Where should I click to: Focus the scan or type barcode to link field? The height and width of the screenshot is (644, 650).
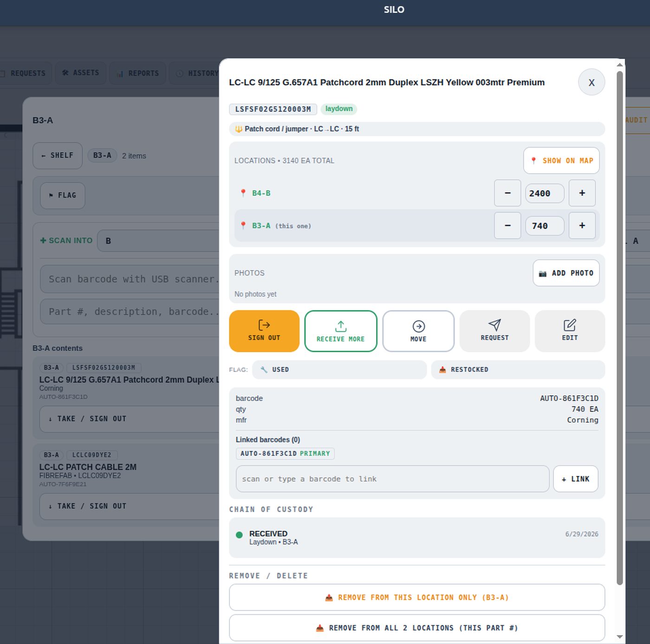click(x=392, y=479)
